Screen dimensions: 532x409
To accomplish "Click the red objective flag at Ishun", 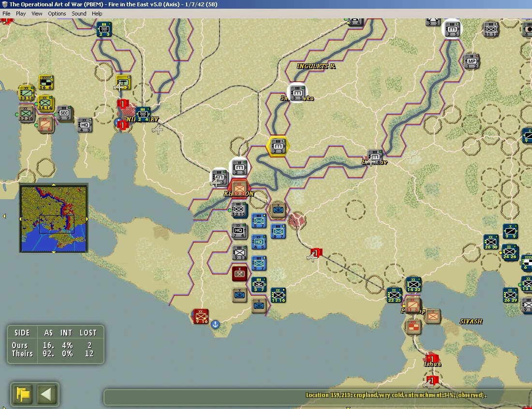I will tap(431, 358).
